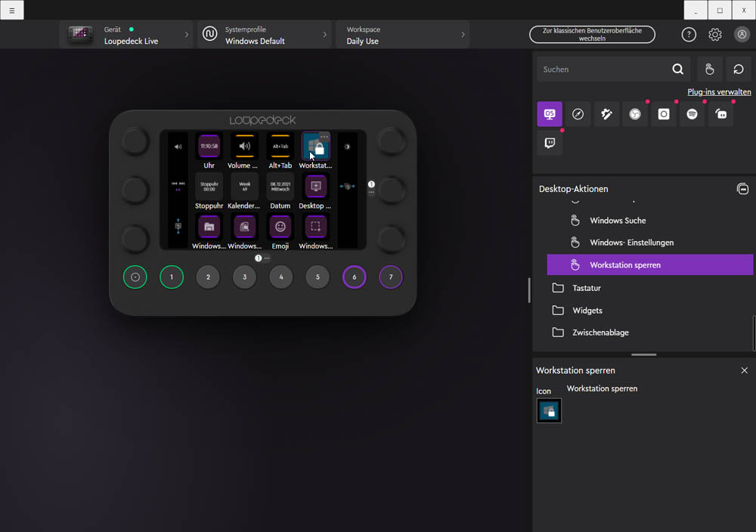
Task: Switch to classic user interface button
Action: (592, 34)
